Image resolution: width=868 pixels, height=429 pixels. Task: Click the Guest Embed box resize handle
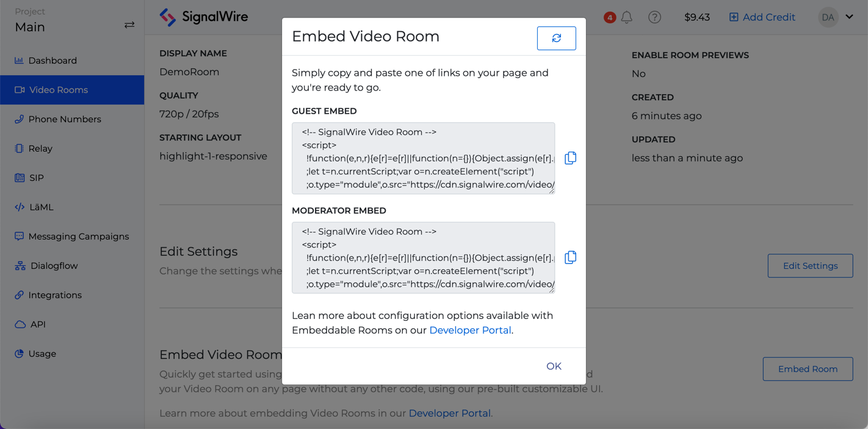point(551,191)
